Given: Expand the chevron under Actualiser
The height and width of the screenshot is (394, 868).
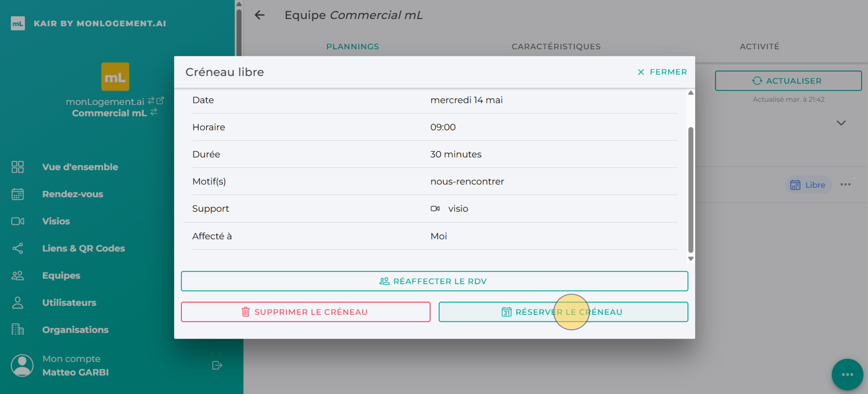Looking at the screenshot, I should click(841, 123).
